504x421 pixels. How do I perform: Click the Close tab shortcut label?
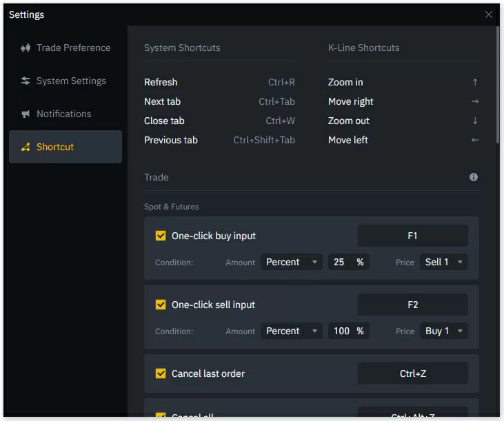pos(164,121)
